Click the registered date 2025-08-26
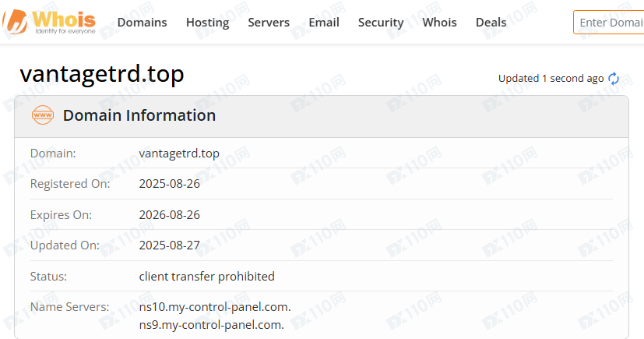The height and width of the screenshot is (339, 644). coord(170,184)
